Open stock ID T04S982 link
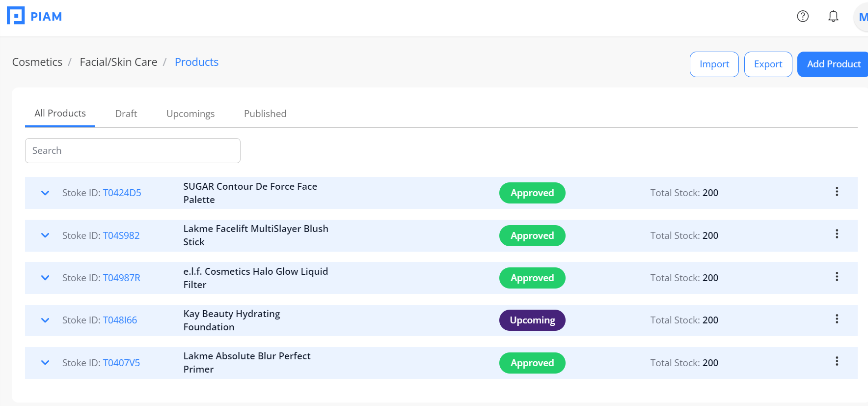 (x=121, y=235)
